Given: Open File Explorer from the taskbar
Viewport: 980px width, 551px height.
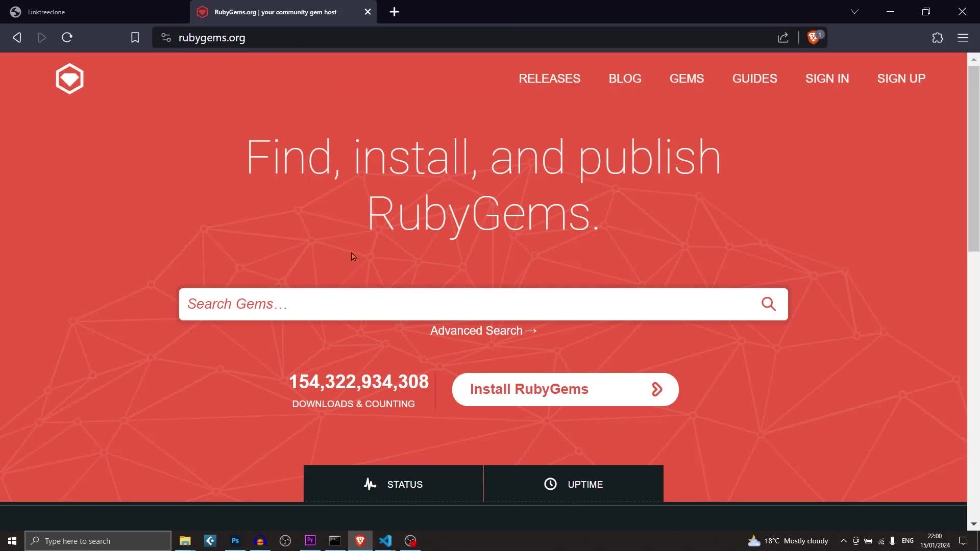Looking at the screenshot, I should point(185,541).
